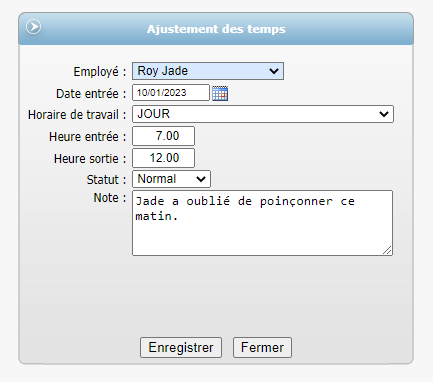Click the Statut field label
433x382 pixels.
coord(106,180)
